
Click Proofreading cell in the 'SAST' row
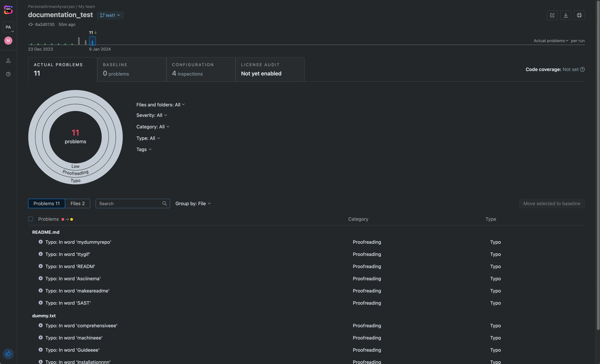[x=367, y=303]
